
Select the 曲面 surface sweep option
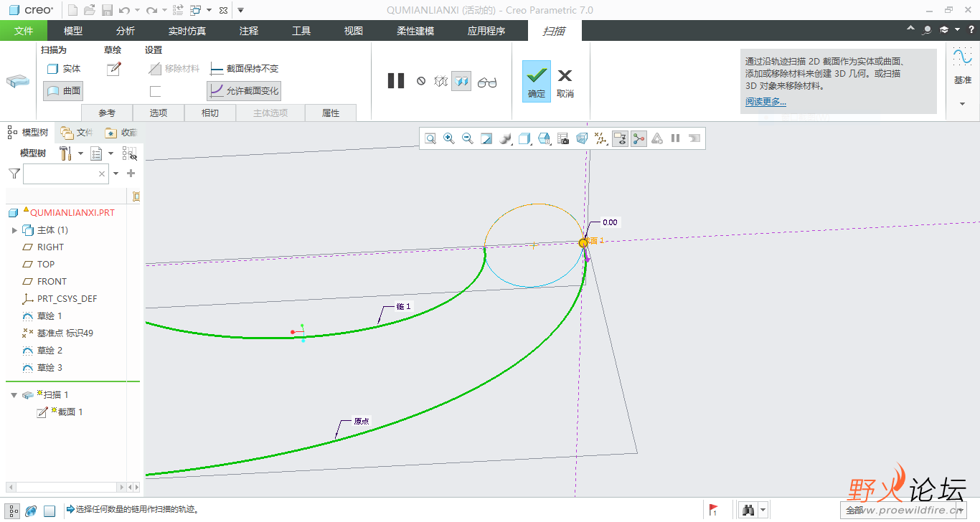pos(63,91)
